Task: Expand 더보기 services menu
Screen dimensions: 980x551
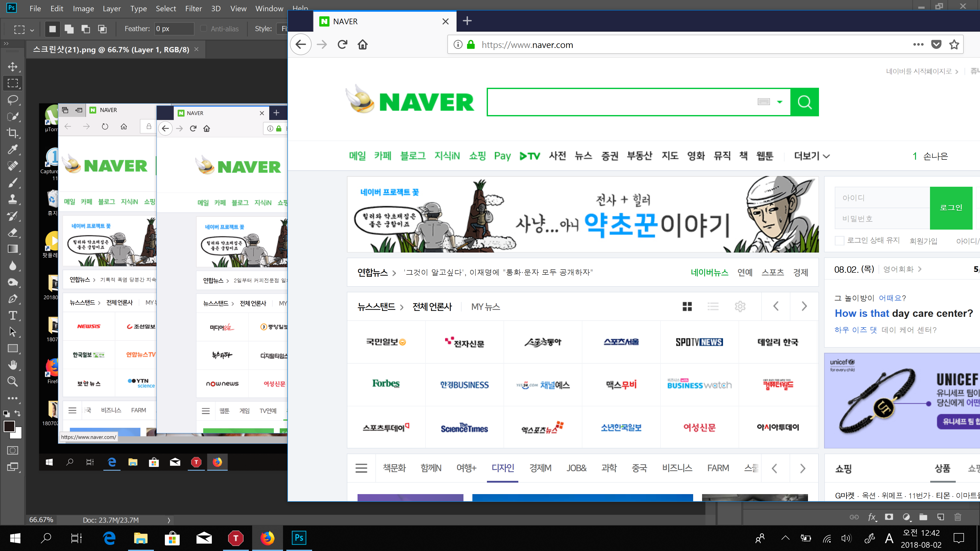Action: point(812,156)
